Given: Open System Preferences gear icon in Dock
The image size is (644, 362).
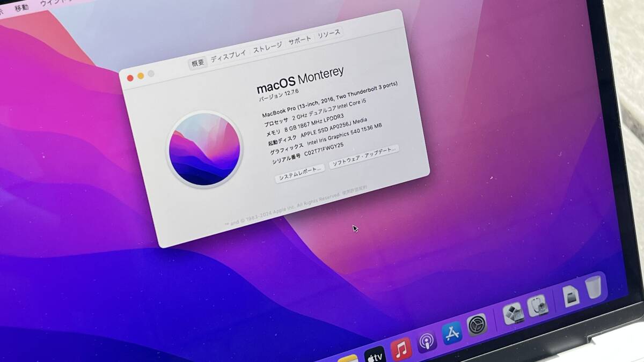Looking at the screenshot, I should click(477, 325).
